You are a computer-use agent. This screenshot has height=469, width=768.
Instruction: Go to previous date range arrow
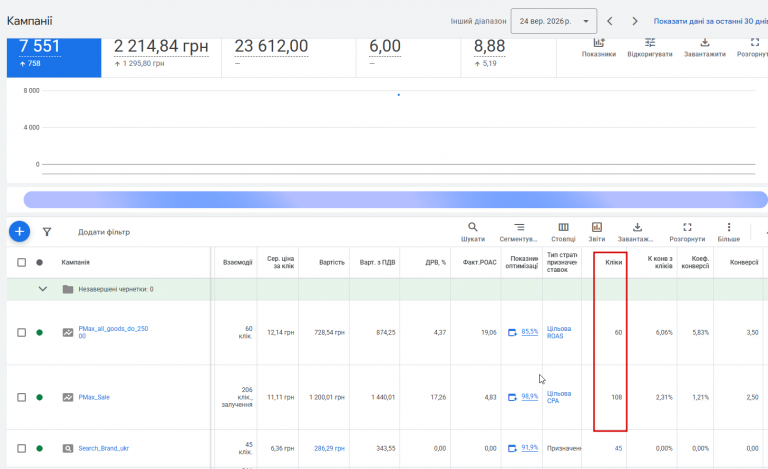point(610,21)
